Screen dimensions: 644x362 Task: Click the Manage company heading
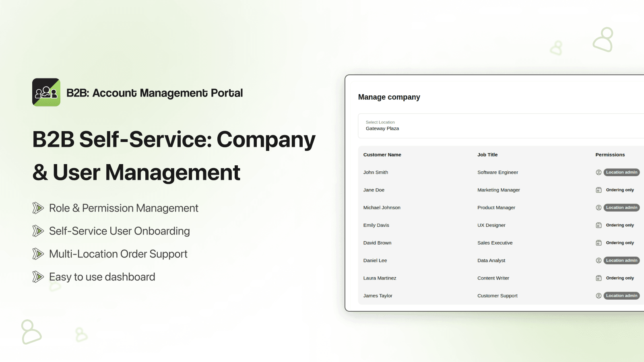click(x=389, y=97)
